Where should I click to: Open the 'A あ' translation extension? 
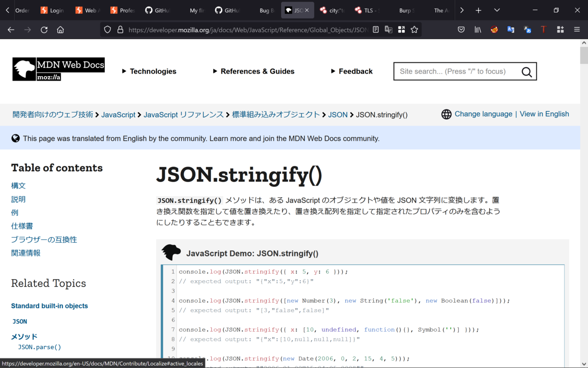coord(527,29)
